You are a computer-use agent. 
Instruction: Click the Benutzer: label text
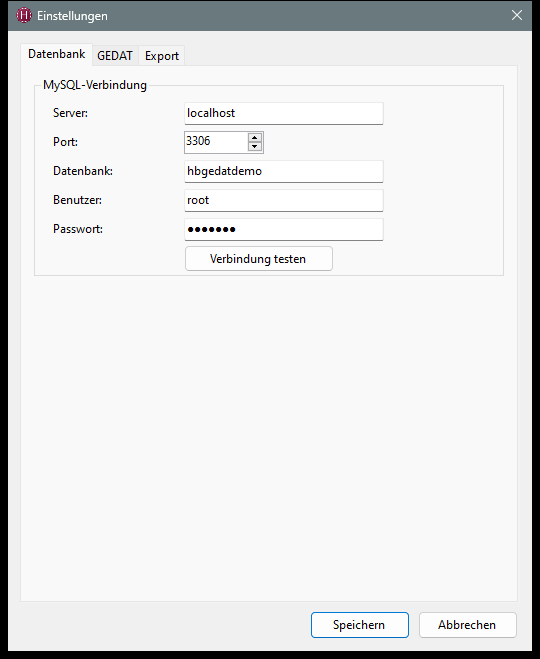(x=77, y=200)
